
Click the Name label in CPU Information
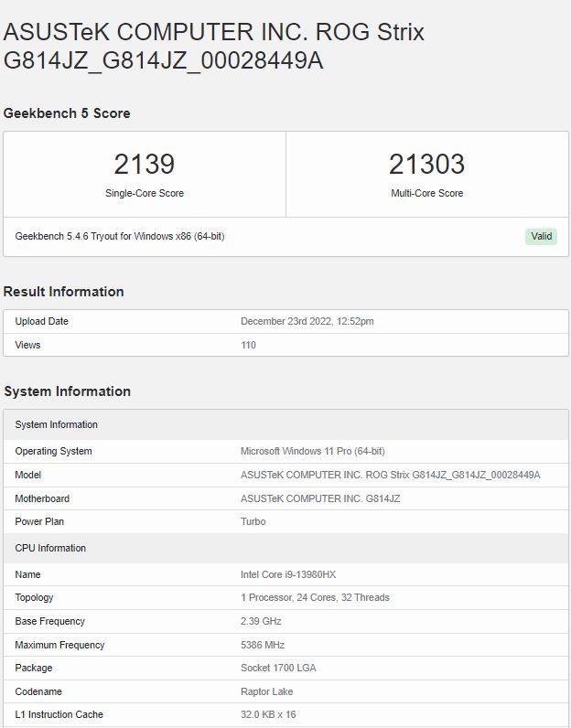pyautogui.click(x=27, y=574)
